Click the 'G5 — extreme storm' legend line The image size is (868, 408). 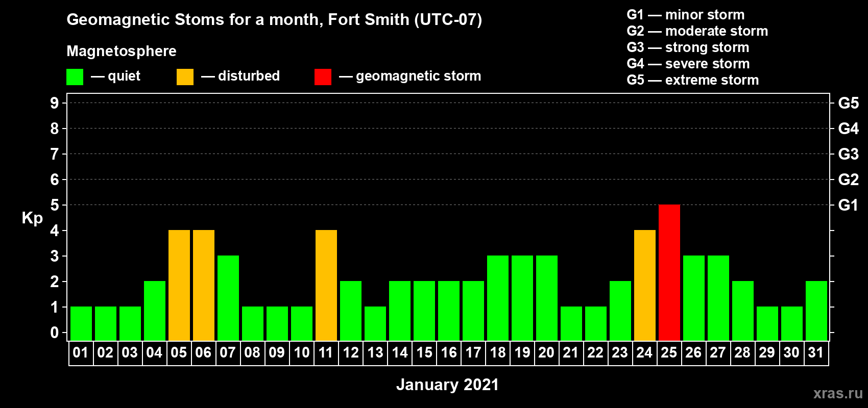693,80
